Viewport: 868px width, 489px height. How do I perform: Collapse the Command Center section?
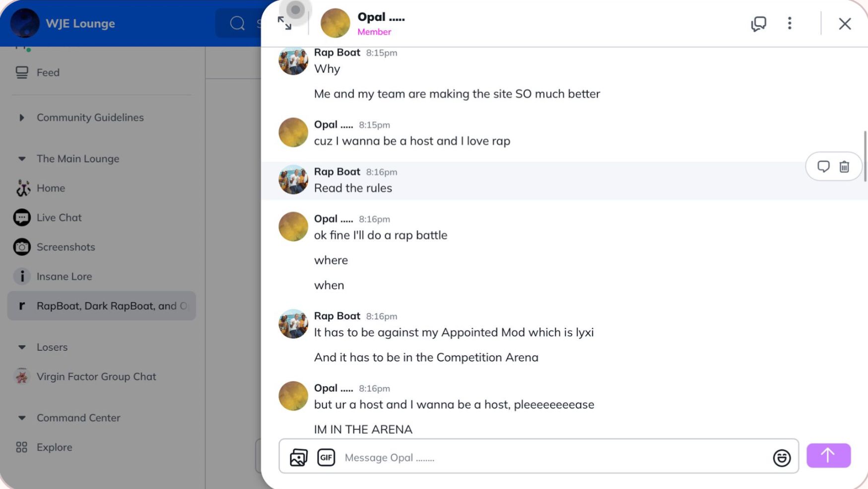point(22,418)
